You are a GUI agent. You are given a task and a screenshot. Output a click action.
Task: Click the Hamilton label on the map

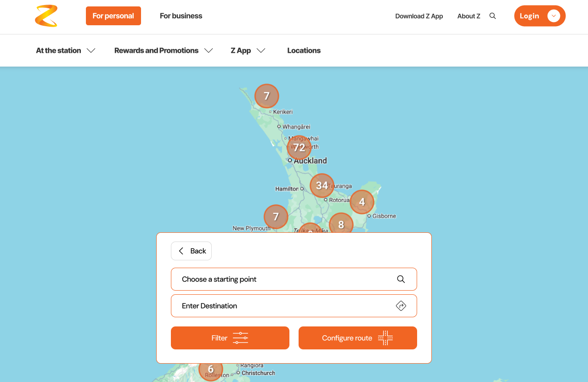tap(287, 189)
